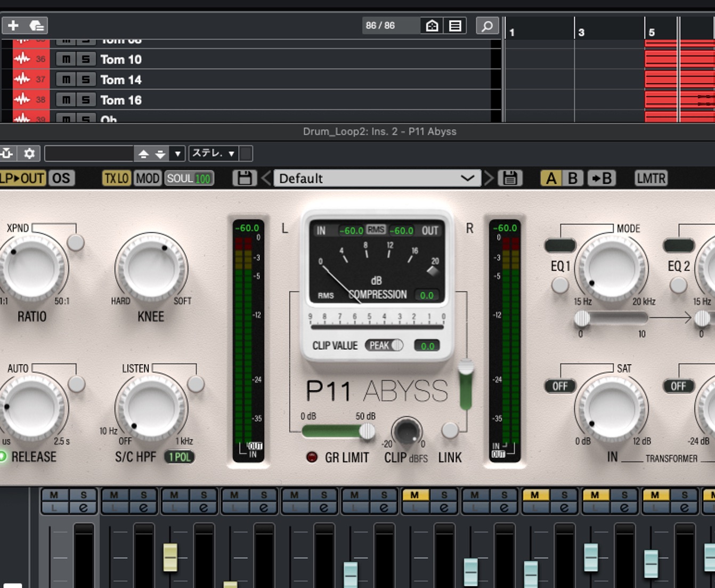
Task: Toggle the XPND button above Ratio knob
Action: [76, 242]
